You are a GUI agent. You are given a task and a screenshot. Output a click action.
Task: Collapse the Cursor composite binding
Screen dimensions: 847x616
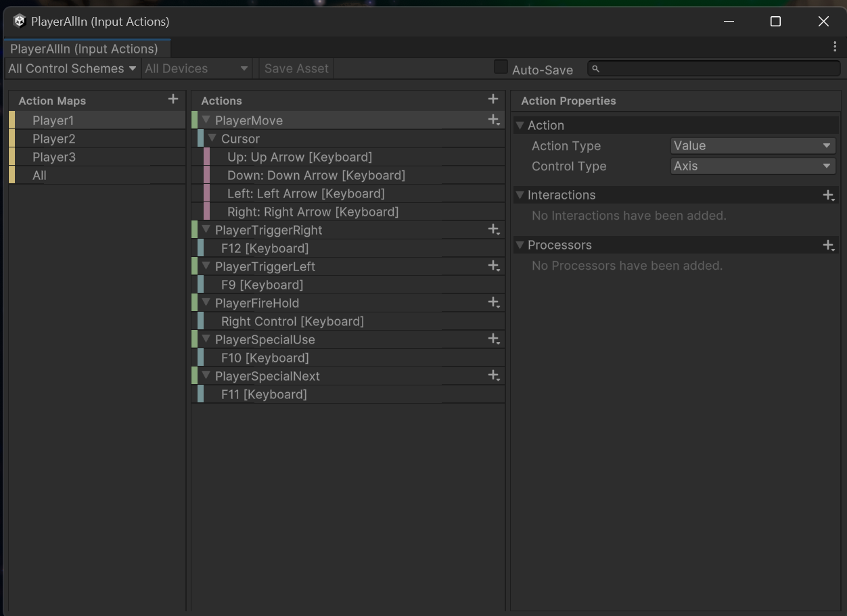[214, 139]
